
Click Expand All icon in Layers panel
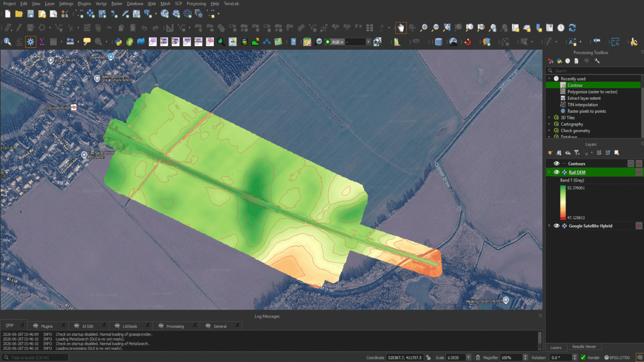[x=599, y=153]
